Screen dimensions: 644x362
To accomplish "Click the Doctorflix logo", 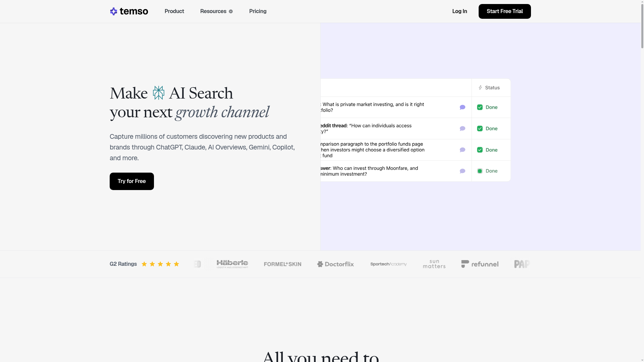I will (335, 264).
